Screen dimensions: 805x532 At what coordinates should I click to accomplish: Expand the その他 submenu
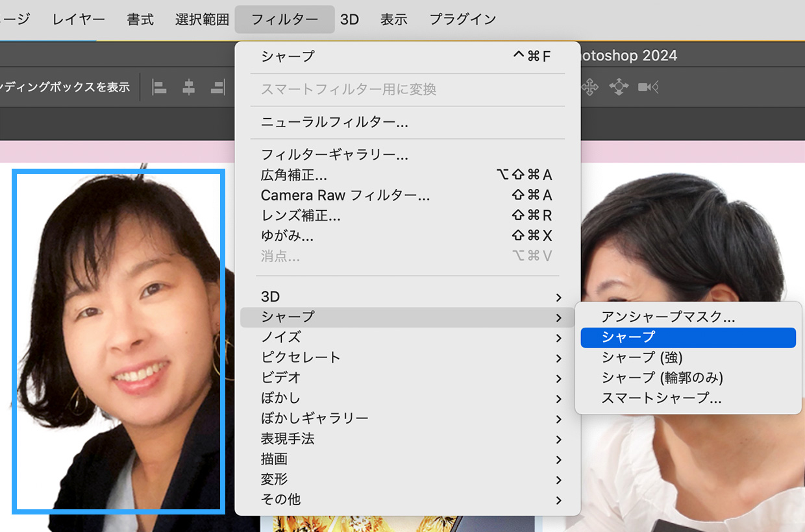407,500
